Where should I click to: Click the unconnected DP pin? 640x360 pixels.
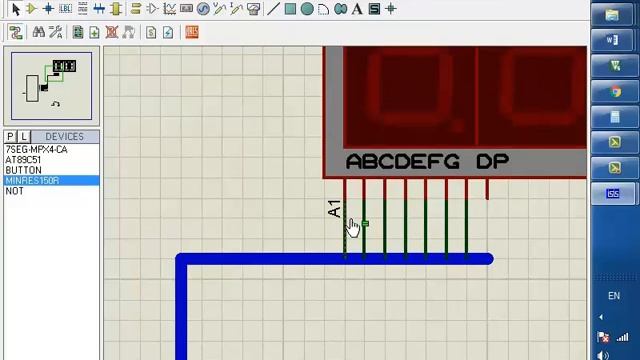click(x=487, y=189)
